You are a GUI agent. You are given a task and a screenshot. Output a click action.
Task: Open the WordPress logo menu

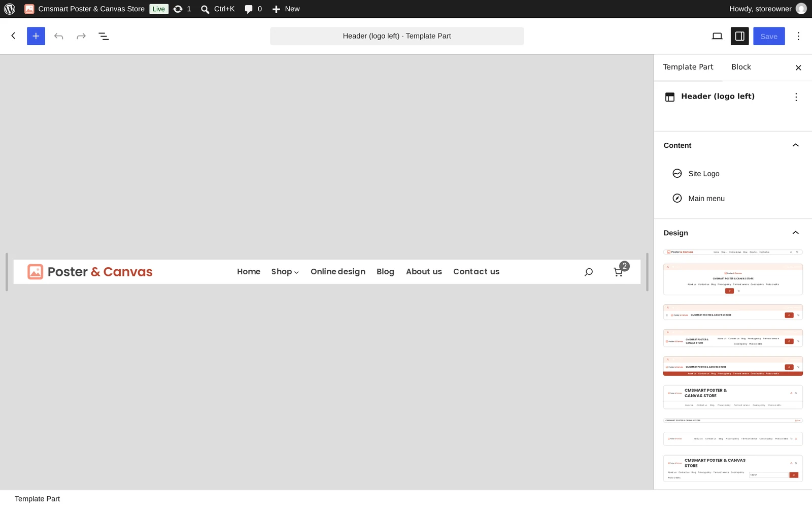pyautogui.click(x=10, y=9)
